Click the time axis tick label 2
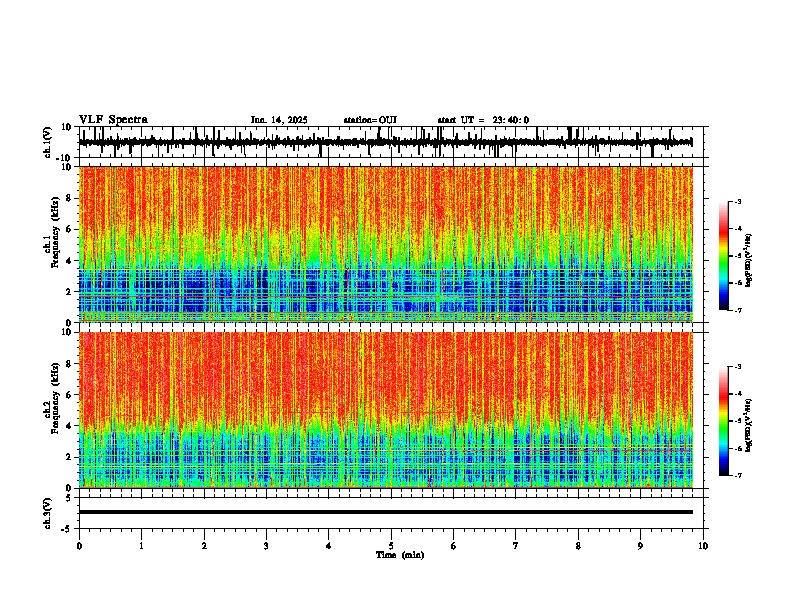 pos(204,546)
